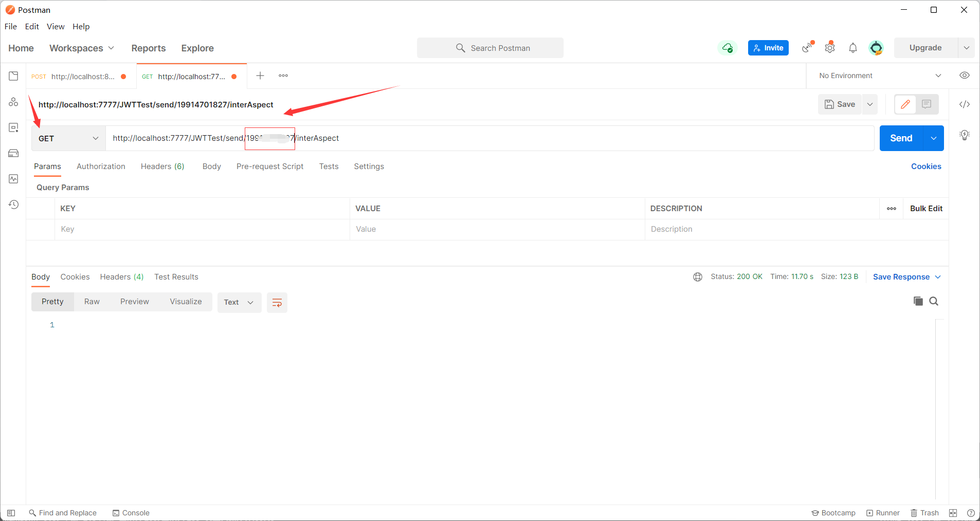
Task: Click the Search Postman field
Action: point(490,48)
